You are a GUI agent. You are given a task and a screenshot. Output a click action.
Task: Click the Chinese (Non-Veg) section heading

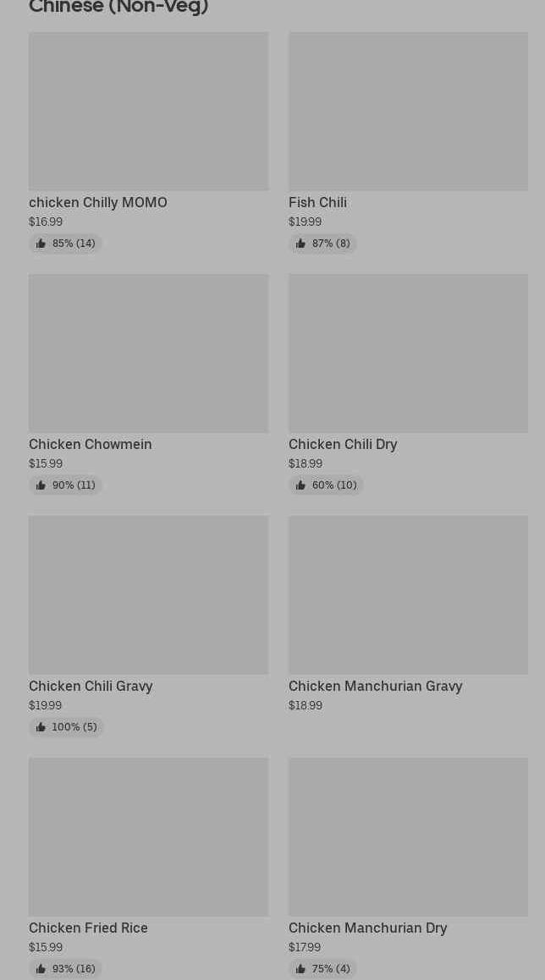(118, 8)
